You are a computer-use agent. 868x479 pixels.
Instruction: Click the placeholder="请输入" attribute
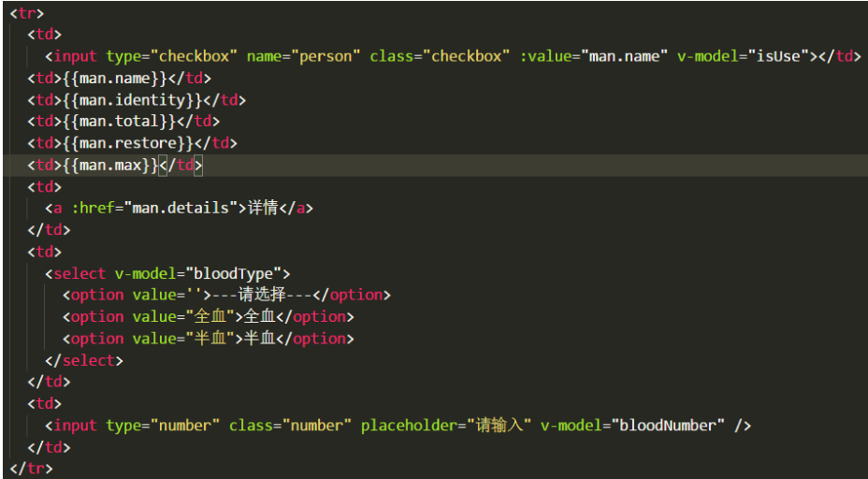pyautogui.click(x=446, y=426)
